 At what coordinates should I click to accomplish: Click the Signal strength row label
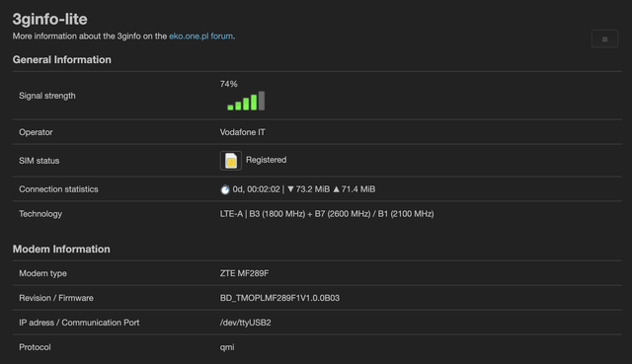47,96
